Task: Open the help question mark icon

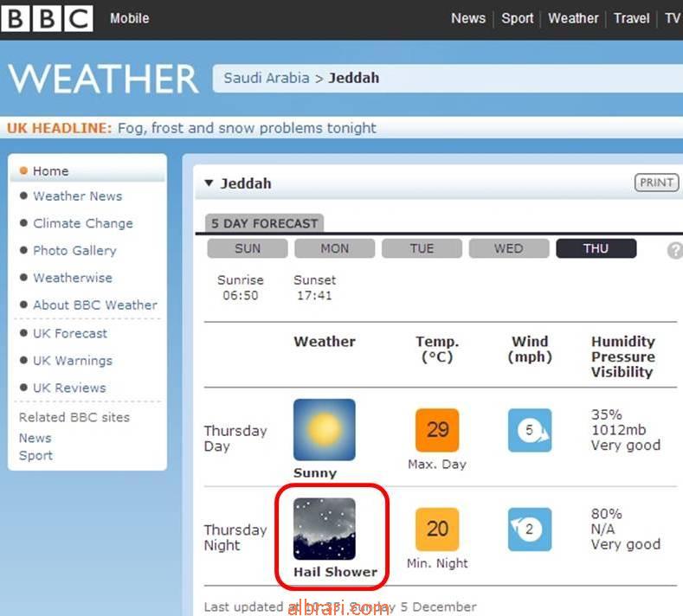Action: (x=675, y=250)
